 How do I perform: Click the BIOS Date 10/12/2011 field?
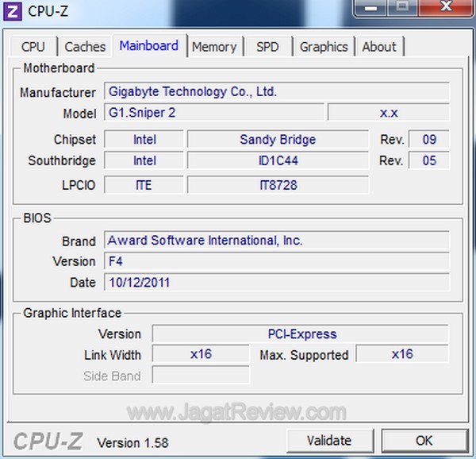pyautogui.click(x=277, y=282)
